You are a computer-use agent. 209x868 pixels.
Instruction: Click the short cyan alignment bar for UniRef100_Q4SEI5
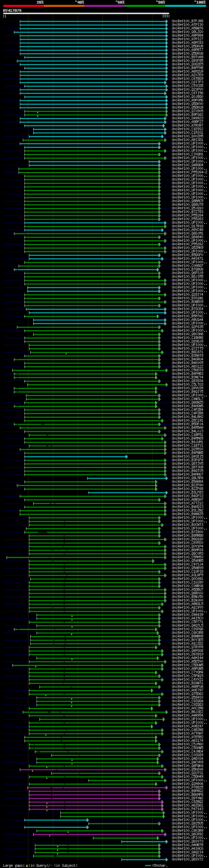[x=76, y=457]
